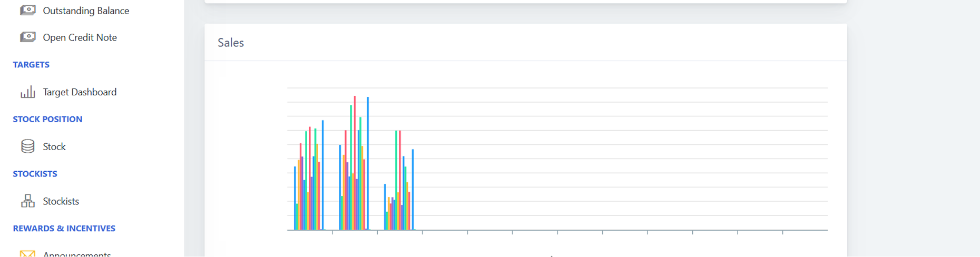Click the Stock database icon
This screenshot has height=257, width=980.
[28, 146]
